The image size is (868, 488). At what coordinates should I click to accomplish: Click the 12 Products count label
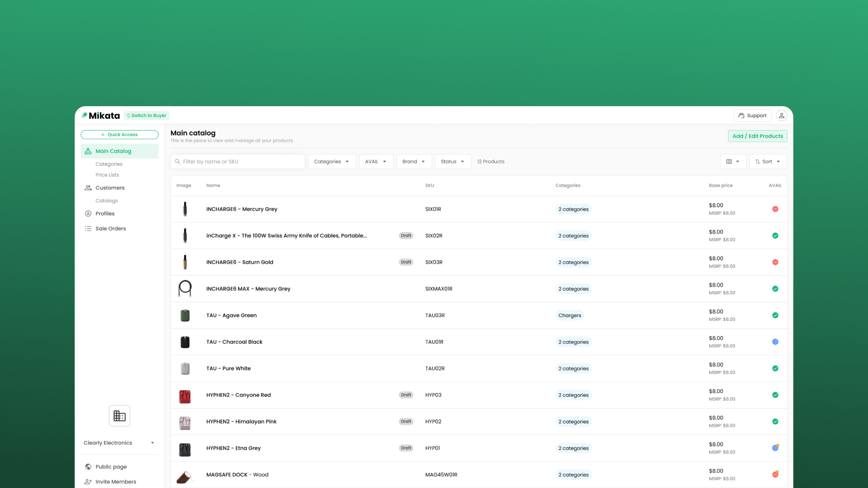click(491, 162)
